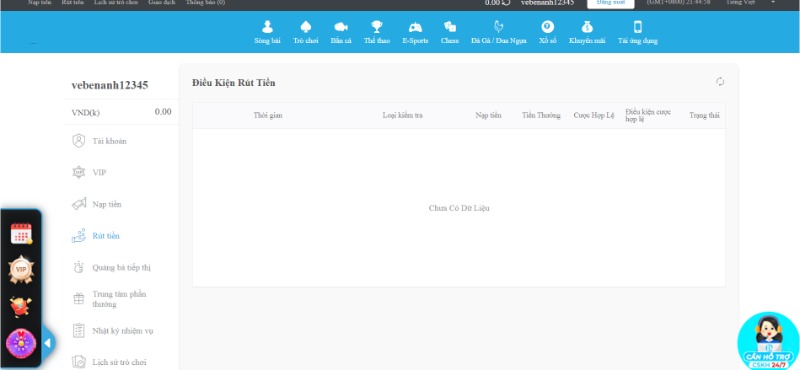Select Nạp tiền in top bar
Image resolution: width=800 pixels, height=370 pixels.
[x=39, y=3]
